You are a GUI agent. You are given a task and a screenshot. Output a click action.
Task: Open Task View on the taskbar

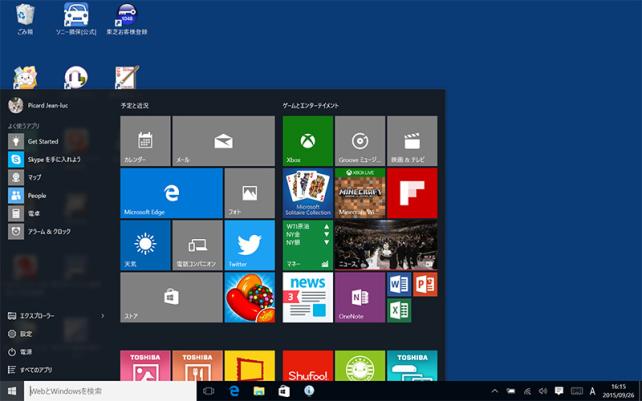[209, 391]
